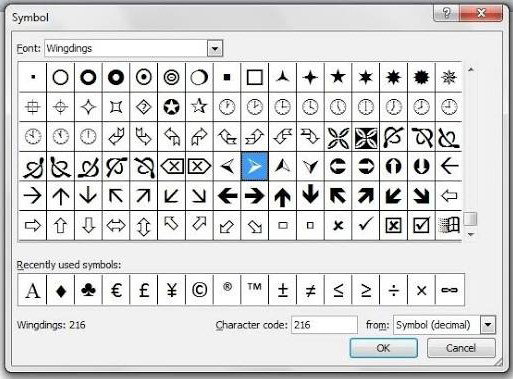
Task: Insert recently used copyright symbol
Action: point(199,290)
